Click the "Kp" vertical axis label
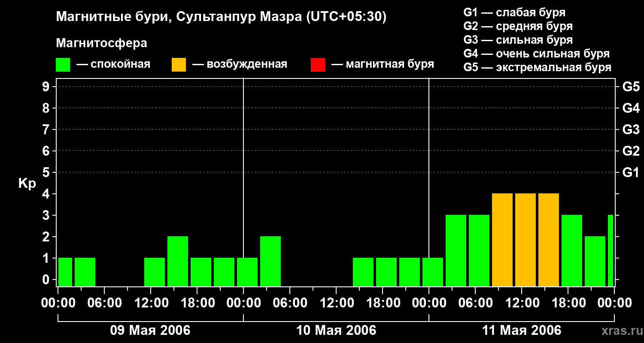 click(x=27, y=184)
